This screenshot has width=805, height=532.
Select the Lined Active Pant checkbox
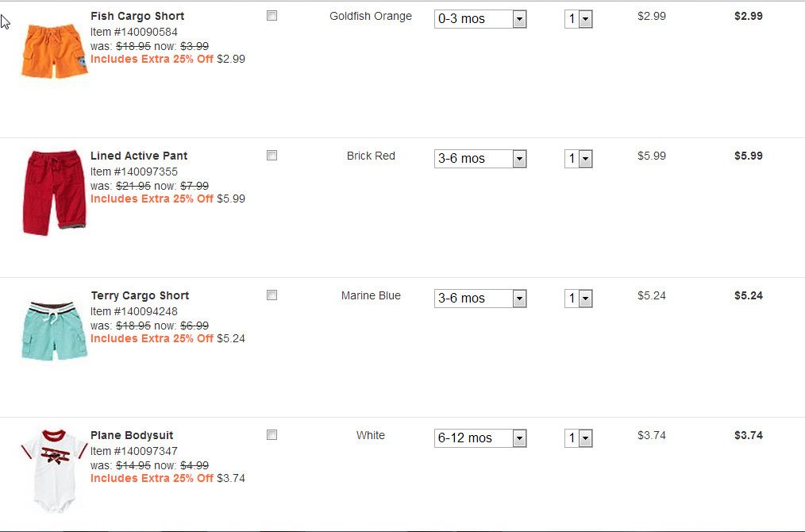point(272,156)
